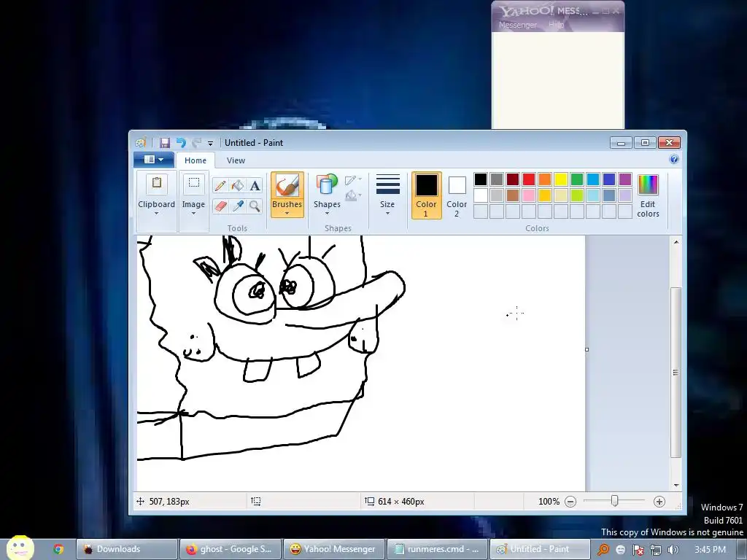Screen dimensions: 747x560
Task: Click the 100% zoom level text
Action: point(549,502)
